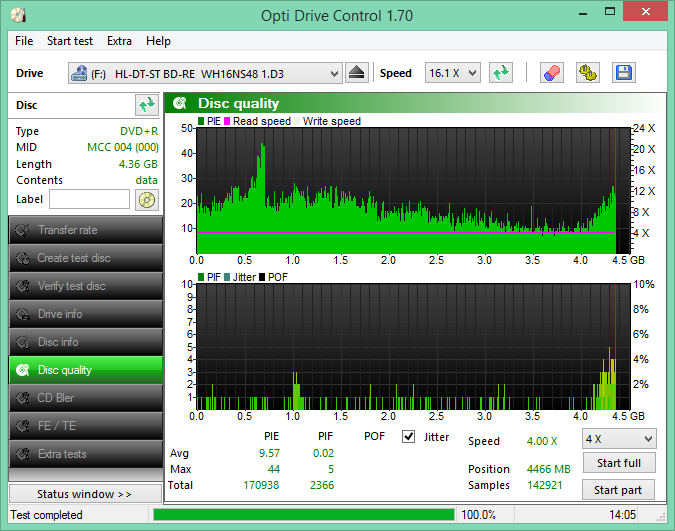Open the CD Bler test
Viewport: 675px width, 531px height.
[x=86, y=398]
